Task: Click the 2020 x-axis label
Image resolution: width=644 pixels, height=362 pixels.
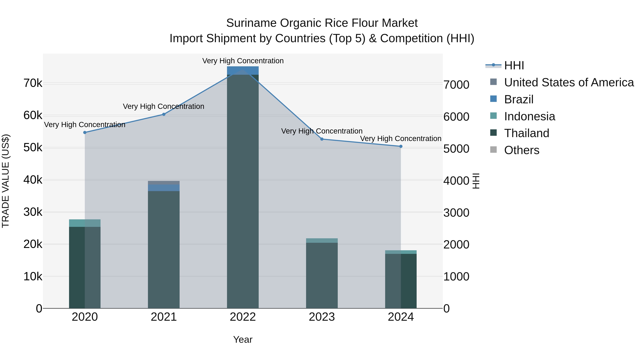Action: (85, 317)
